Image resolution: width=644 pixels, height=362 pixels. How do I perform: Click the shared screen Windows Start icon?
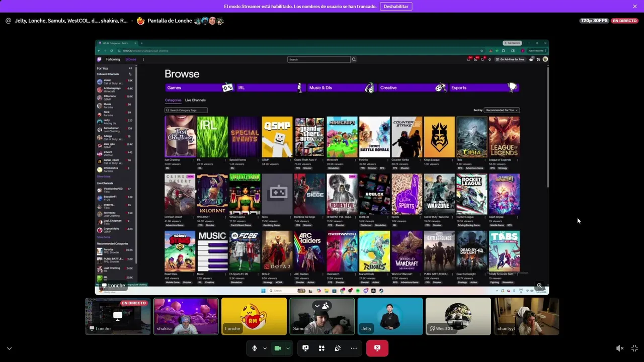coord(263,291)
